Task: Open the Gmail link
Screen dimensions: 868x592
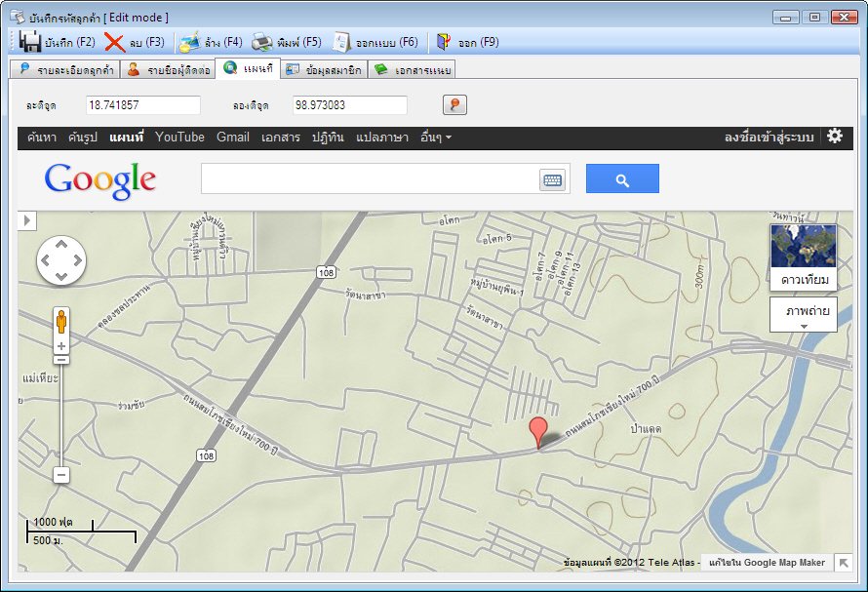Action: point(232,138)
